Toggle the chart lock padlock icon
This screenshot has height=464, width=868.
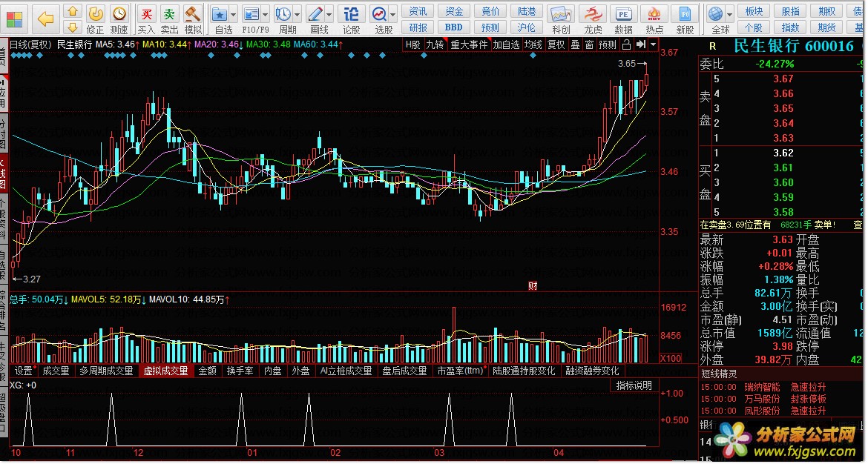626,44
